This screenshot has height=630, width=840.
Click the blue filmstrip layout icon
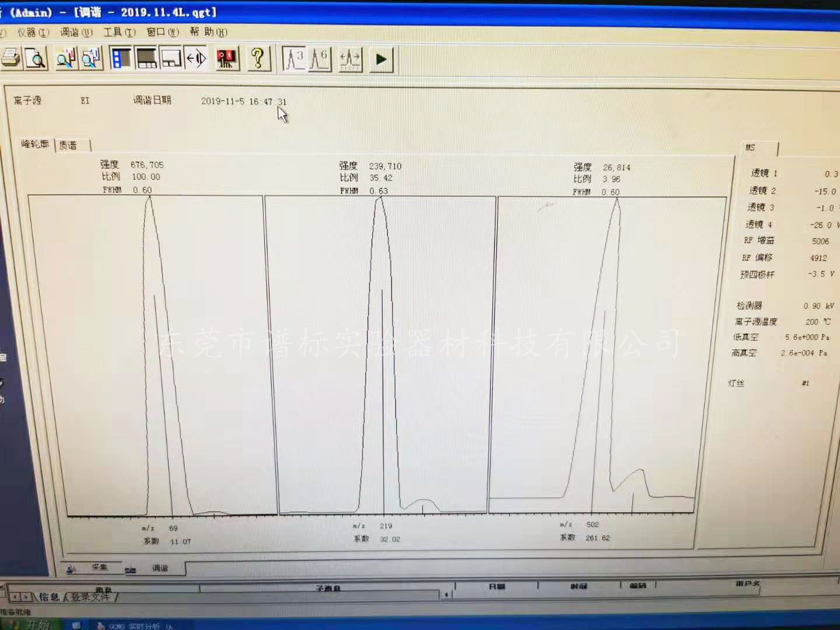121,58
